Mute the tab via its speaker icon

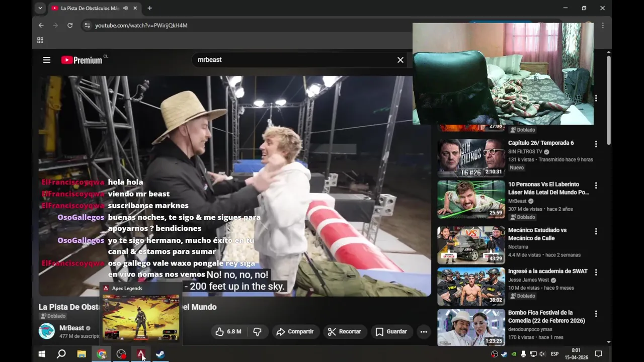[x=125, y=8]
